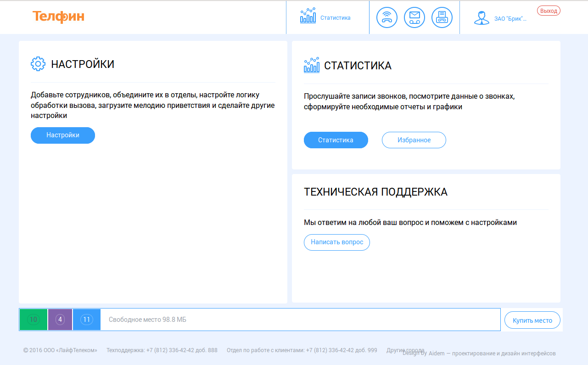588x365 pixels.
Task: Open the fax machine round icon
Action: [442, 17]
